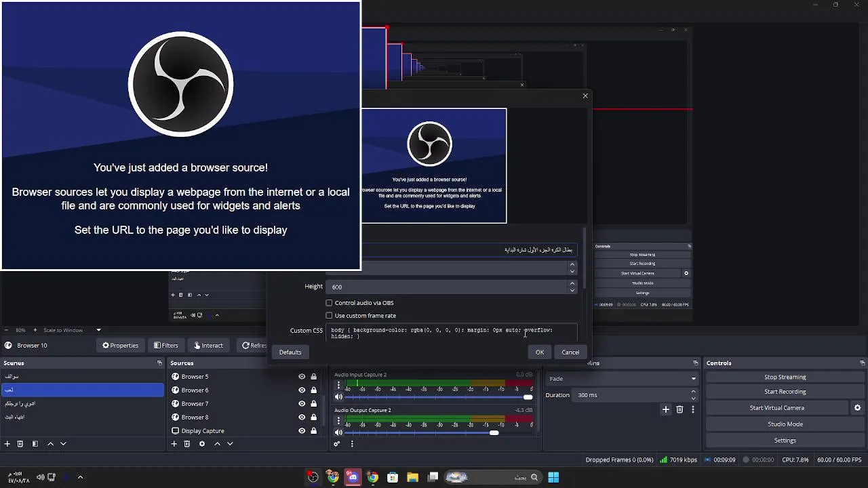Hide Browser 8 source via eye icon
This screenshot has width=868, height=488.
click(302, 418)
